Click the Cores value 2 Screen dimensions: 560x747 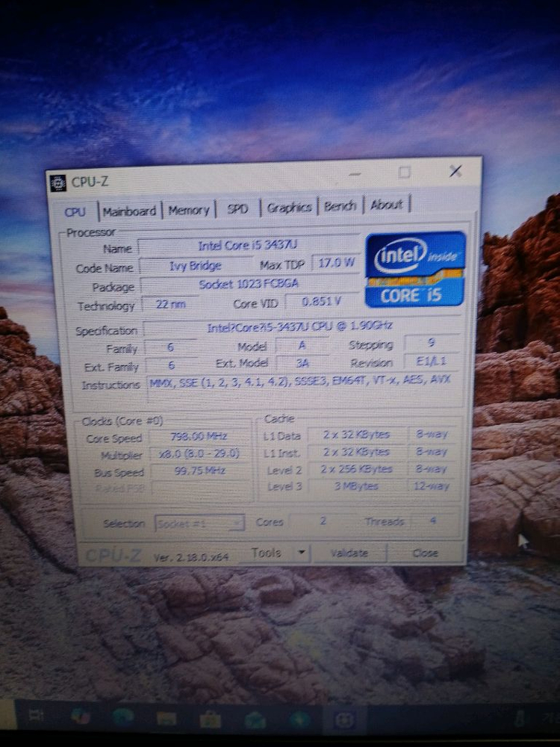323,521
